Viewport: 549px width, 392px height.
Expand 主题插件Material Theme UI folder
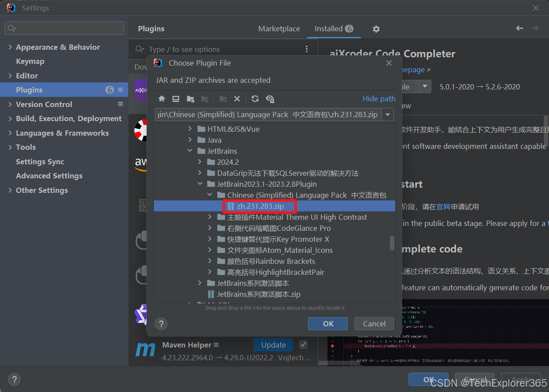click(x=210, y=217)
